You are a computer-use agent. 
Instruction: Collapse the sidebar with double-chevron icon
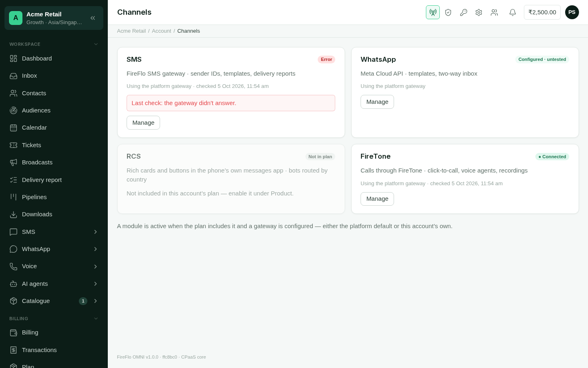coord(93,18)
